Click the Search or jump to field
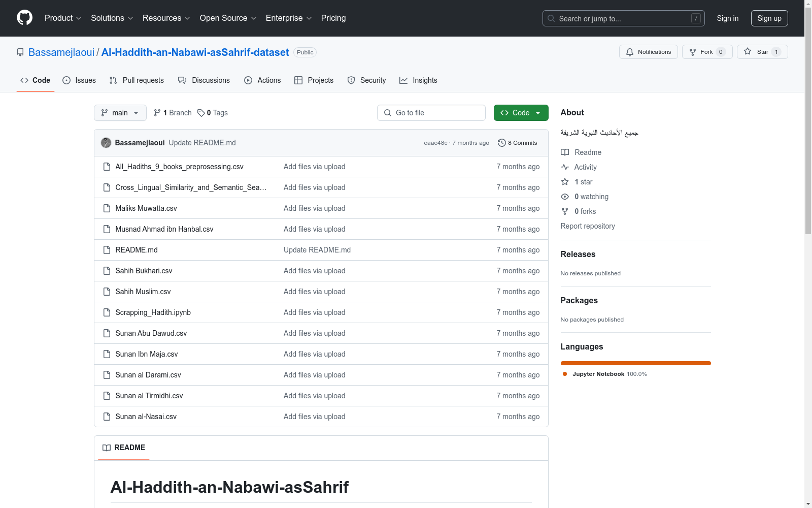The height and width of the screenshot is (508, 812). tap(624, 18)
